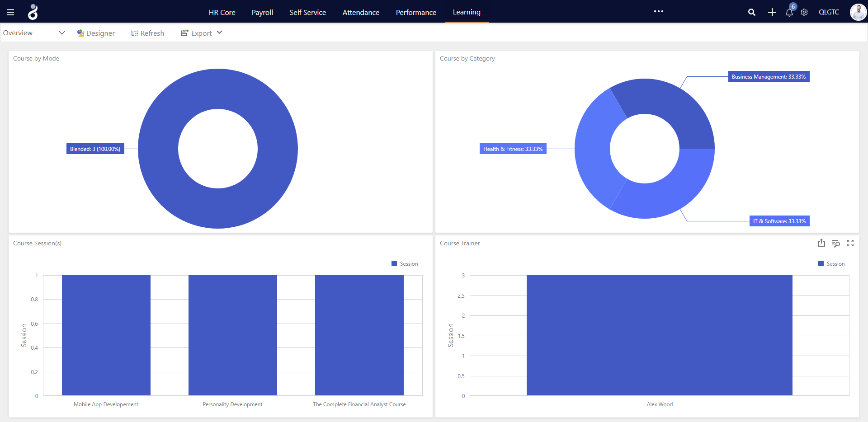Toggle the Session legend in Course Trainer chart
This screenshot has width=868, height=422.
tap(831, 263)
